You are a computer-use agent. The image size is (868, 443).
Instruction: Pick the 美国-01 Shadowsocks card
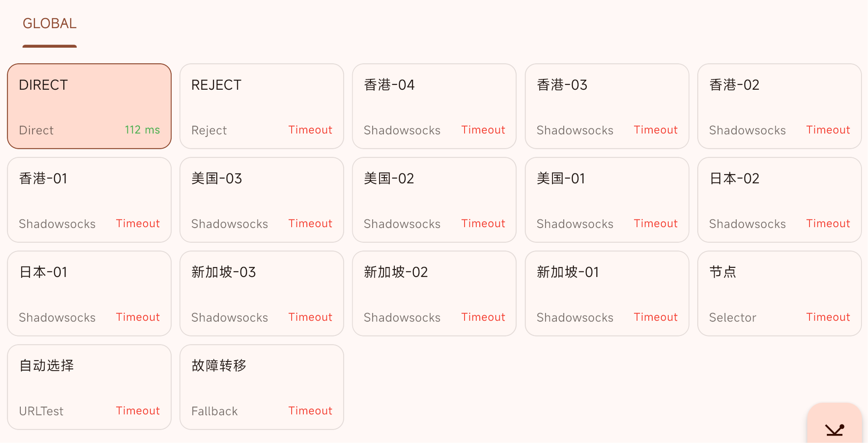607,200
